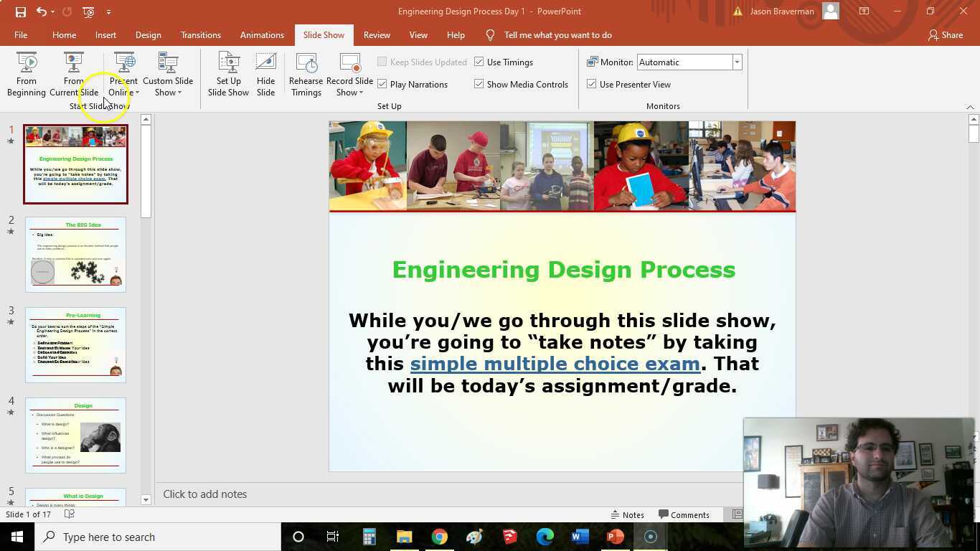Click Set Up Slide Show
Viewport: 980px width, 551px height.
coord(228,75)
